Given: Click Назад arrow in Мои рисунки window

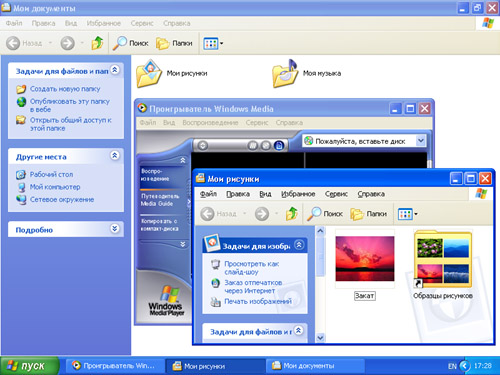Looking at the screenshot, I should click(x=207, y=214).
